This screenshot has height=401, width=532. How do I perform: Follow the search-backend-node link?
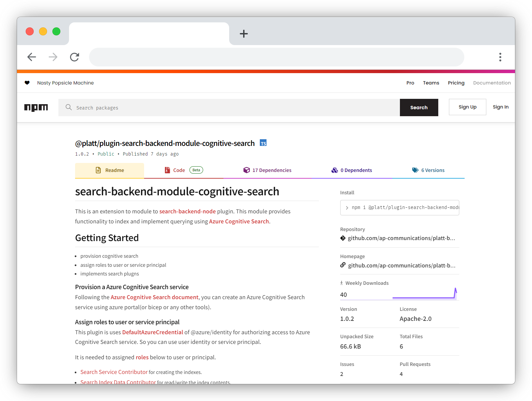coord(187,211)
